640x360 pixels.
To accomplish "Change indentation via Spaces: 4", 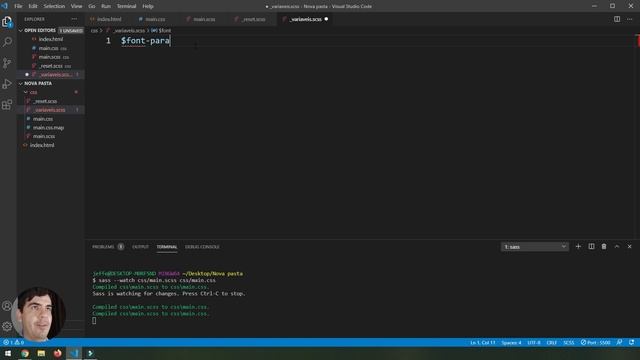I will tap(511, 342).
